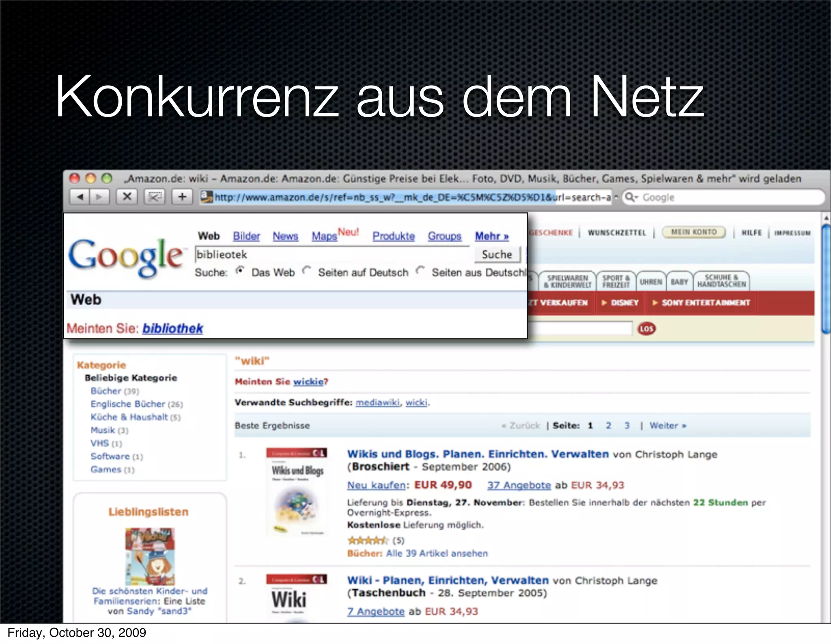831x644 pixels.
Task: Select the Das Web radio option
Action: (240, 271)
